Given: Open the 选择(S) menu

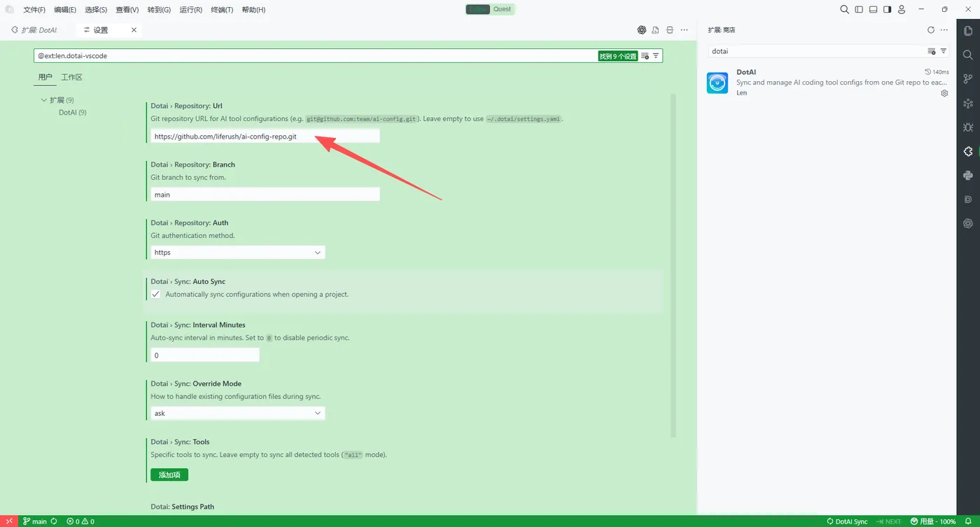Looking at the screenshot, I should (96, 10).
